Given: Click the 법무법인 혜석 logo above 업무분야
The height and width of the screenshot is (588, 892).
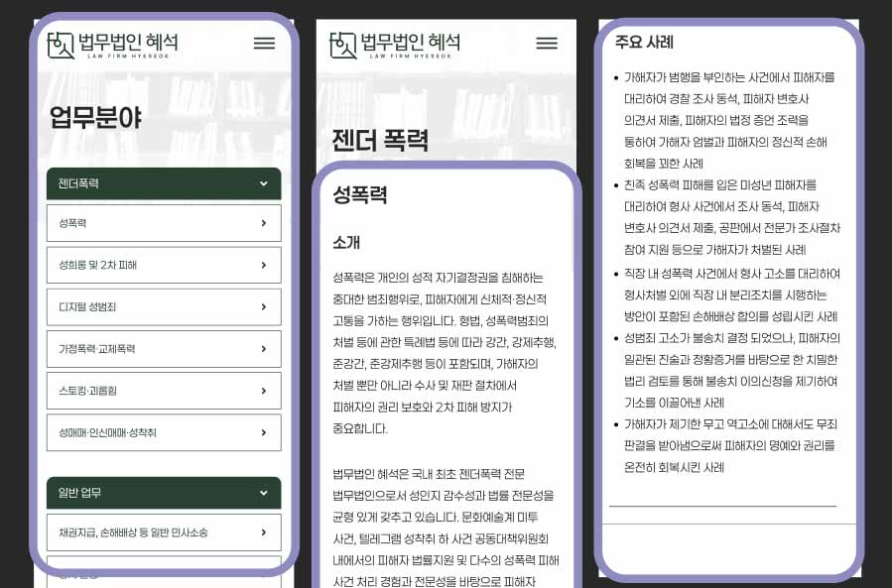Looking at the screenshot, I should (113, 44).
